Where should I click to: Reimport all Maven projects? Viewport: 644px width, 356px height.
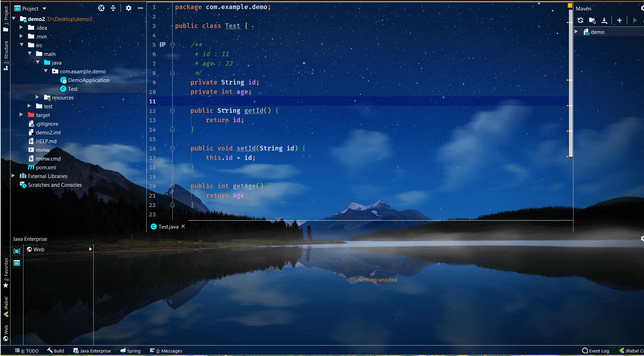(580, 20)
